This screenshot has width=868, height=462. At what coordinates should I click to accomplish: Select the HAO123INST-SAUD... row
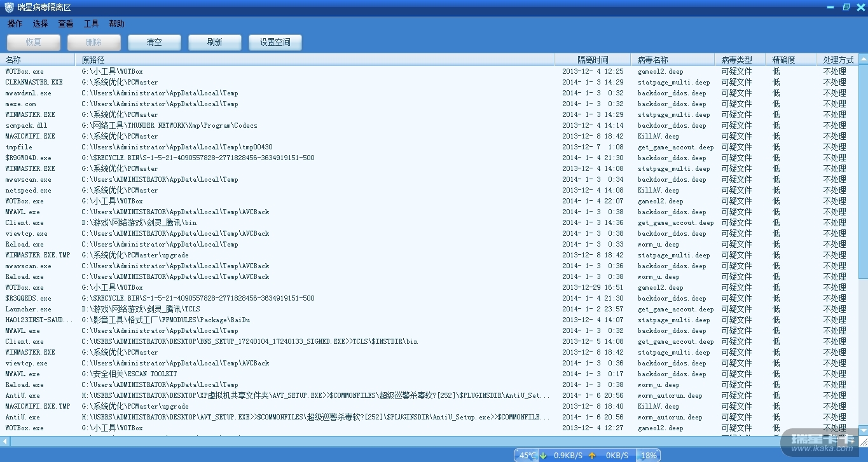coord(429,320)
